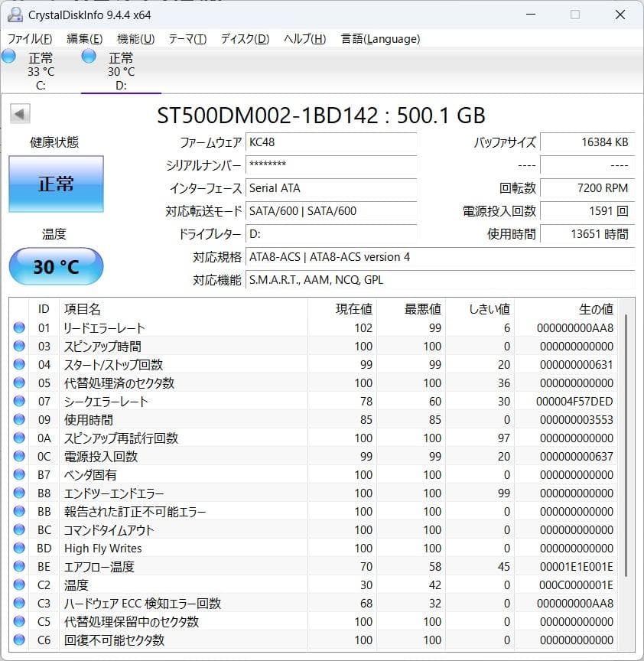Click the status dot beside 温度 (C2)
Viewport: 644px width, 661px height.
[18, 584]
